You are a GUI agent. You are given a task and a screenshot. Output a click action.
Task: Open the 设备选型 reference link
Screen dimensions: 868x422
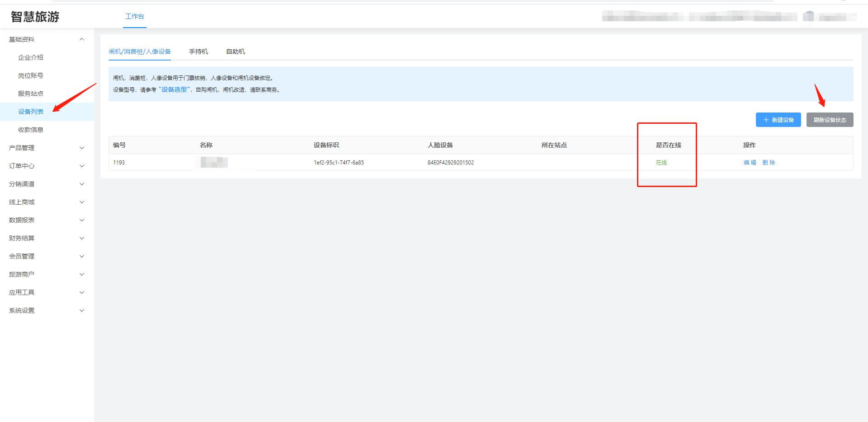175,89
